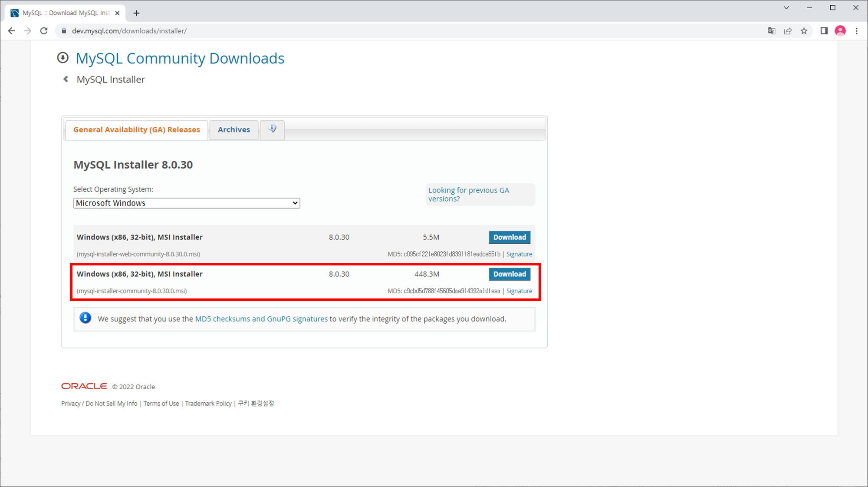The width and height of the screenshot is (868, 487).
Task: Download the 448.3M MSI installer
Action: pyautogui.click(x=510, y=274)
